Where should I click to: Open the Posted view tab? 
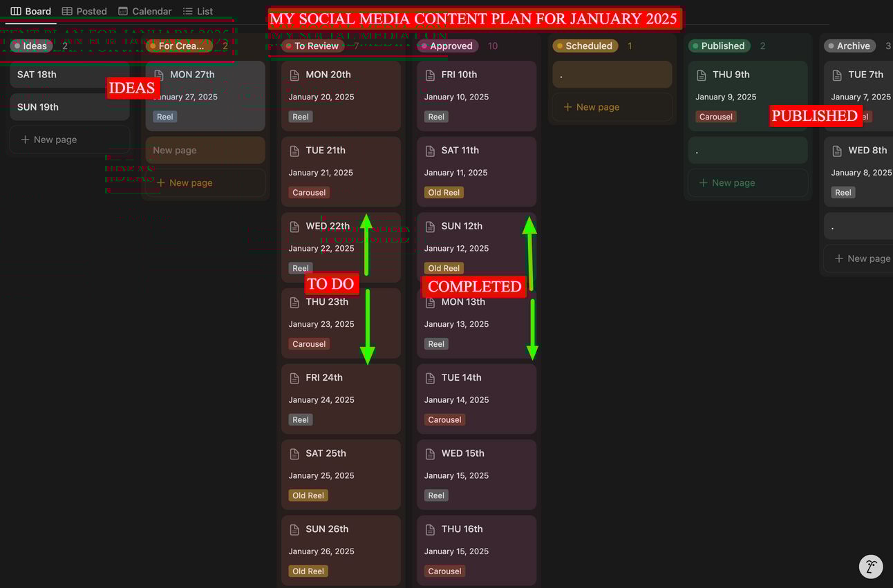84,11
